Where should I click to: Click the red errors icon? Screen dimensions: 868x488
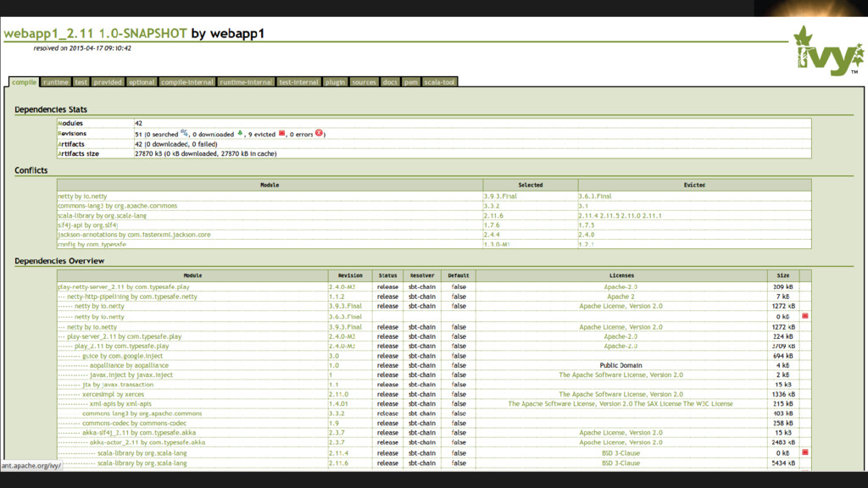319,133
